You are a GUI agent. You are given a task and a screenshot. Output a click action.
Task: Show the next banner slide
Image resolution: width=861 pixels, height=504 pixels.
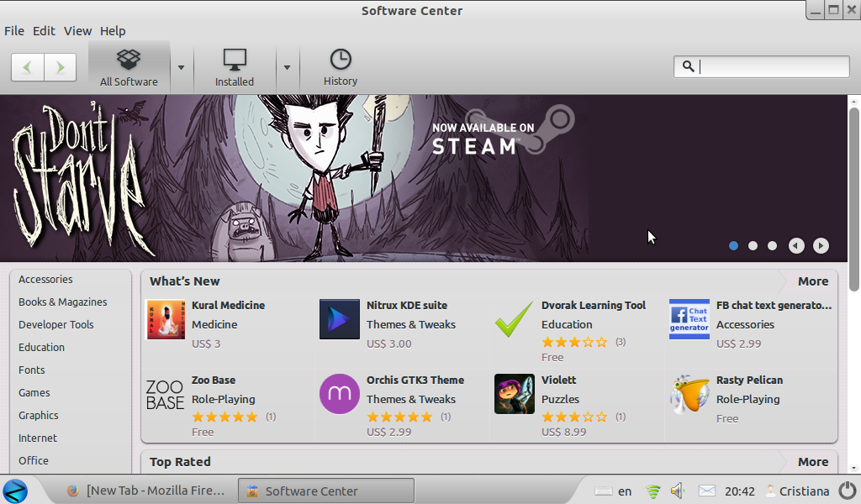pos(821,245)
